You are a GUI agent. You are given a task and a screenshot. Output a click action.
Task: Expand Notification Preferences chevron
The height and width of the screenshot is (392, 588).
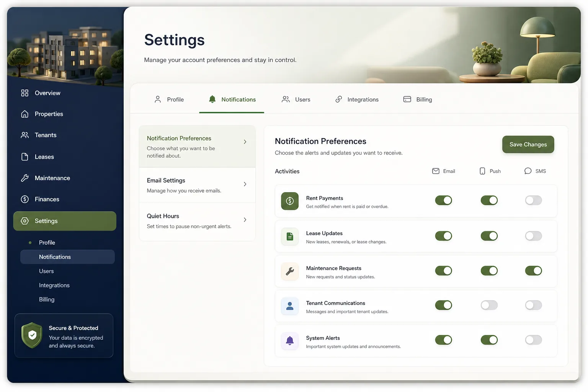[245, 142]
